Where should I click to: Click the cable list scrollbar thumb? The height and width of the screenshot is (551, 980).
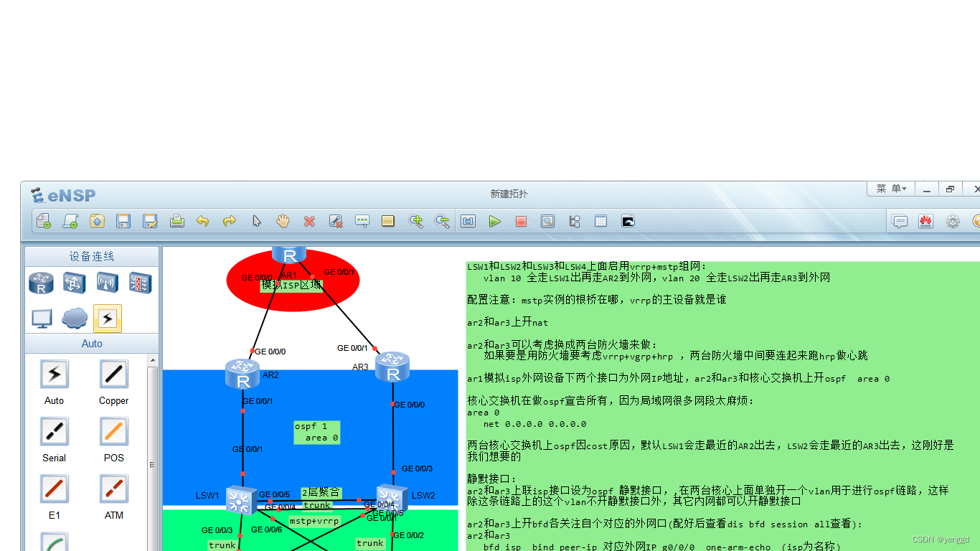pyautogui.click(x=152, y=464)
